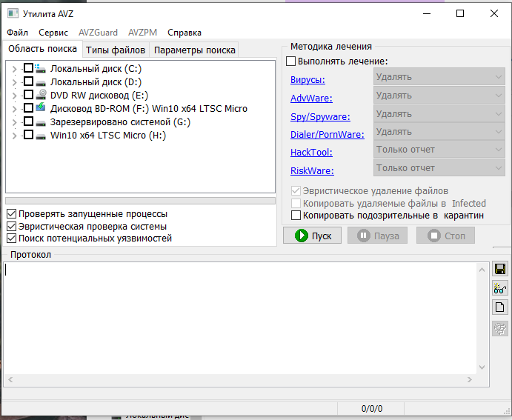Open the Вирусы action dropdown

(439, 77)
